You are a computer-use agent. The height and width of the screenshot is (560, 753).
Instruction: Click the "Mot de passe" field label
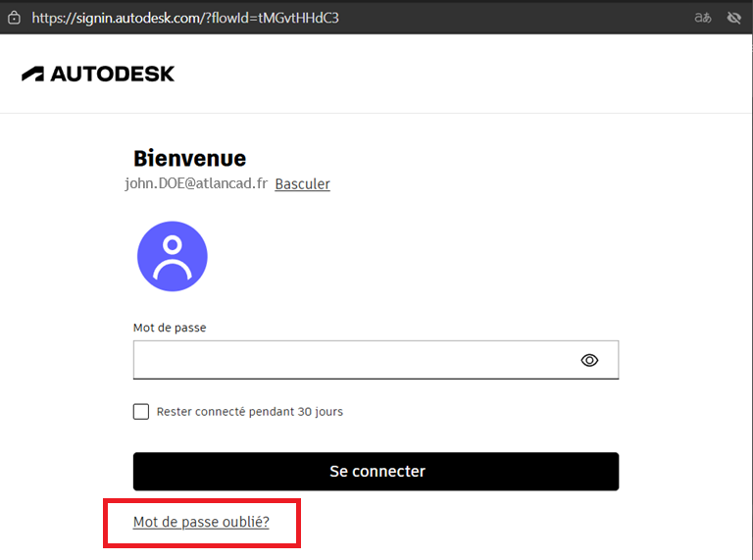coord(170,328)
